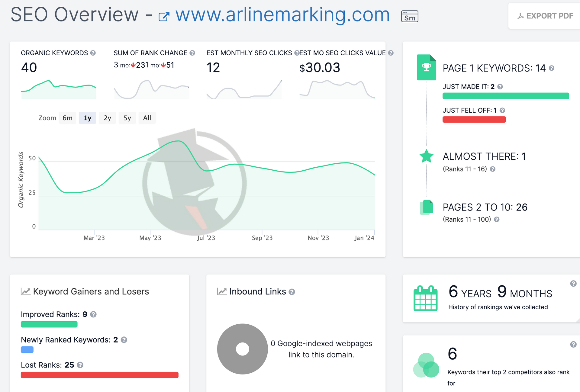Open help icon next to Organic Keywords
The image size is (580, 392).
click(93, 53)
